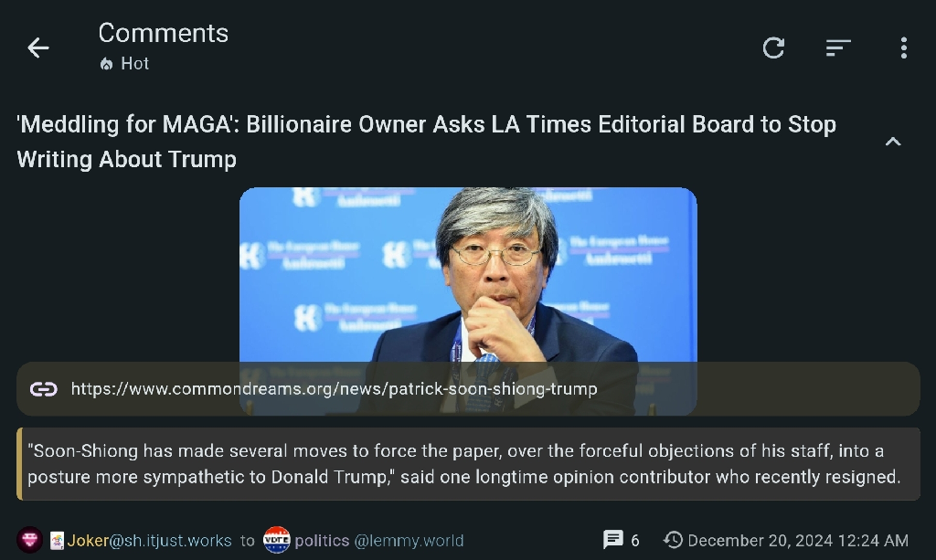This screenshot has width=936, height=560.
Task: Click the chain link icon
Action: (44, 389)
